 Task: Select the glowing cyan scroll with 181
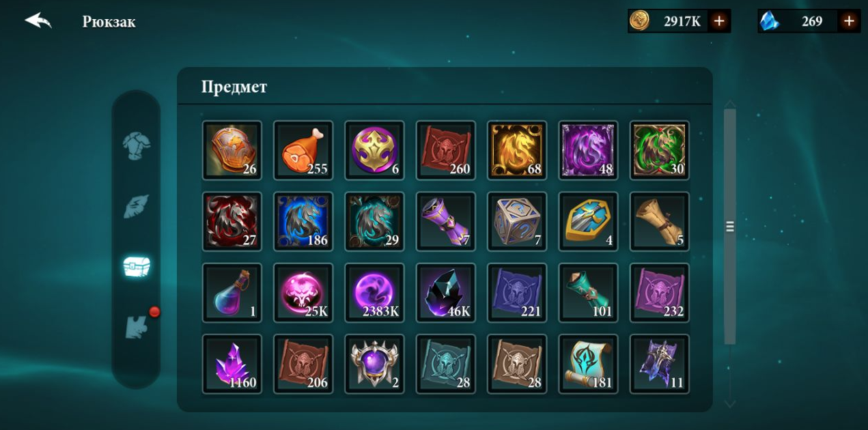pyautogui.click(x=588, y=364)
